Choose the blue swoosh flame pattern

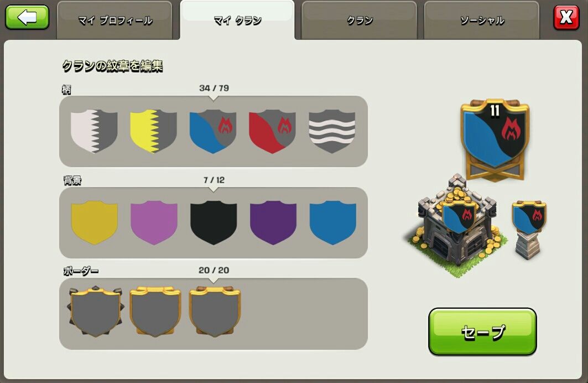(213, 131)
